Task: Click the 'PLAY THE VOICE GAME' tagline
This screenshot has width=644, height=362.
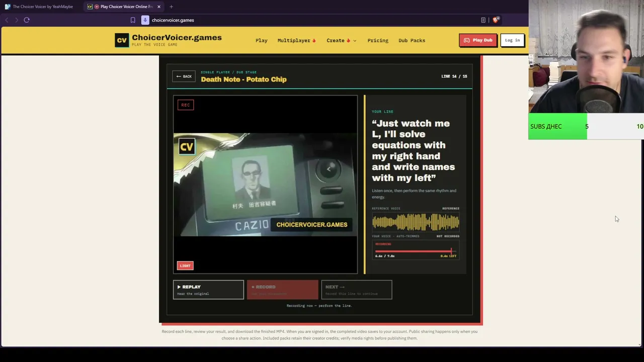Action: coord(154,45)
